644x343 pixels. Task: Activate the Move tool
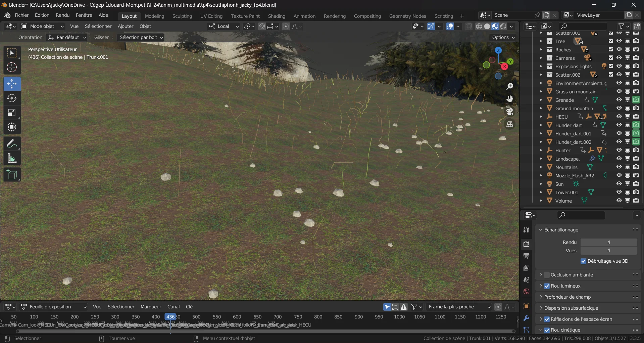[12, 84]
